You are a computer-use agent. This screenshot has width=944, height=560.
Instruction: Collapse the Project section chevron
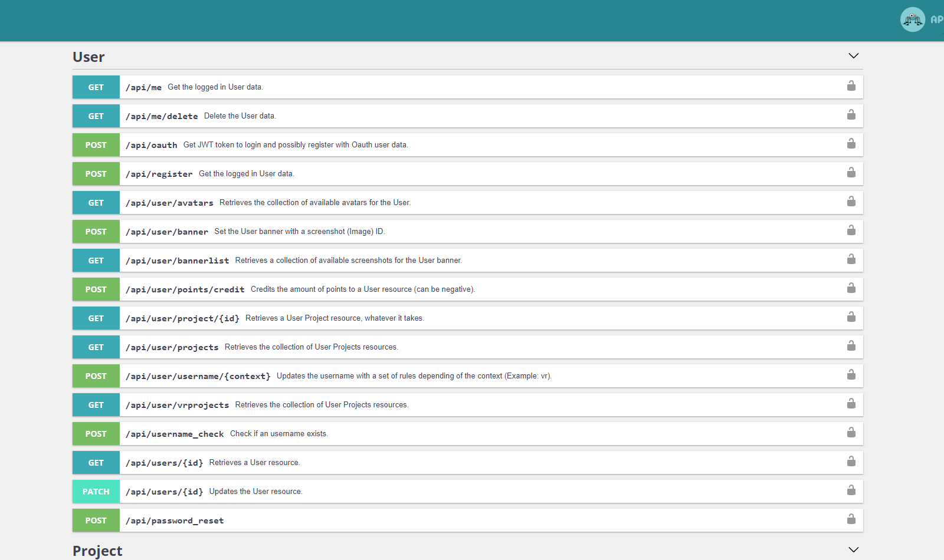853,549
